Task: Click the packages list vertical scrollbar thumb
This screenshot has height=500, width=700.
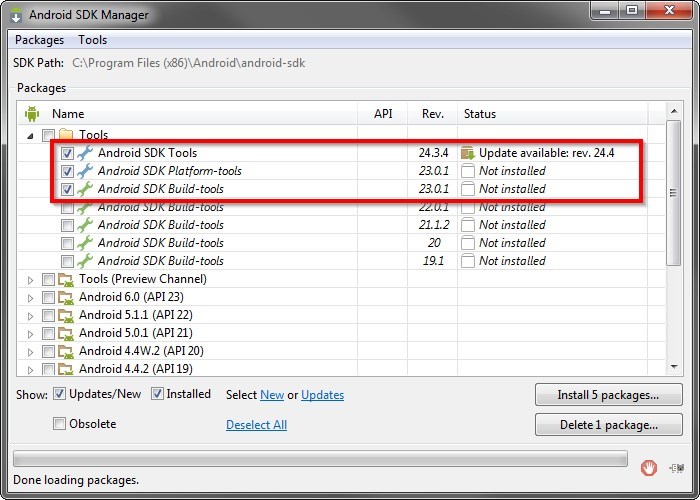Action: [674, 193]
